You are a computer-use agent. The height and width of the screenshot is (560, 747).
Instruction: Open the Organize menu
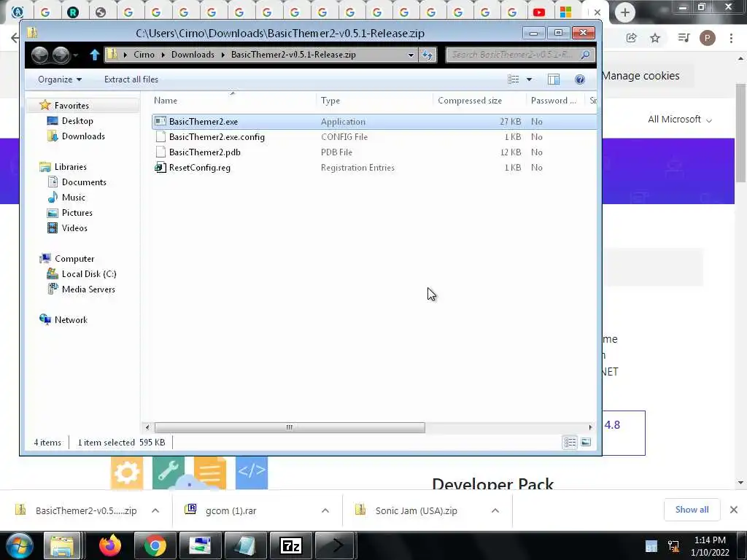tap(60, 79)
